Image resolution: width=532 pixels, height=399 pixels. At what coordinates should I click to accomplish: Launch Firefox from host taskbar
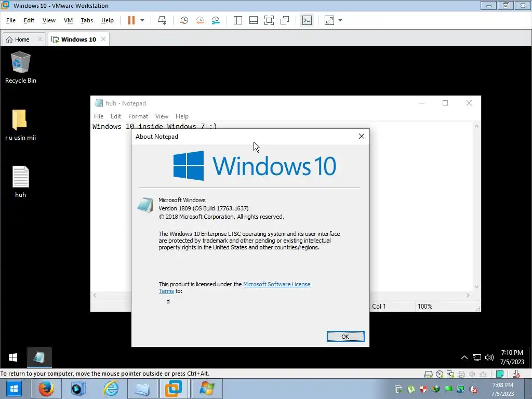(46, 389)
